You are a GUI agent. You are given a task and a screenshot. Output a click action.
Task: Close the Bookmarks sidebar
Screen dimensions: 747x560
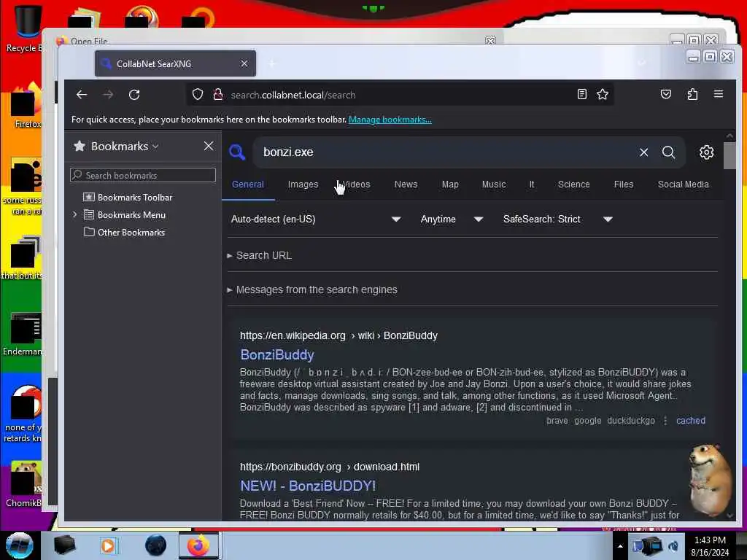tap(209, 146)
